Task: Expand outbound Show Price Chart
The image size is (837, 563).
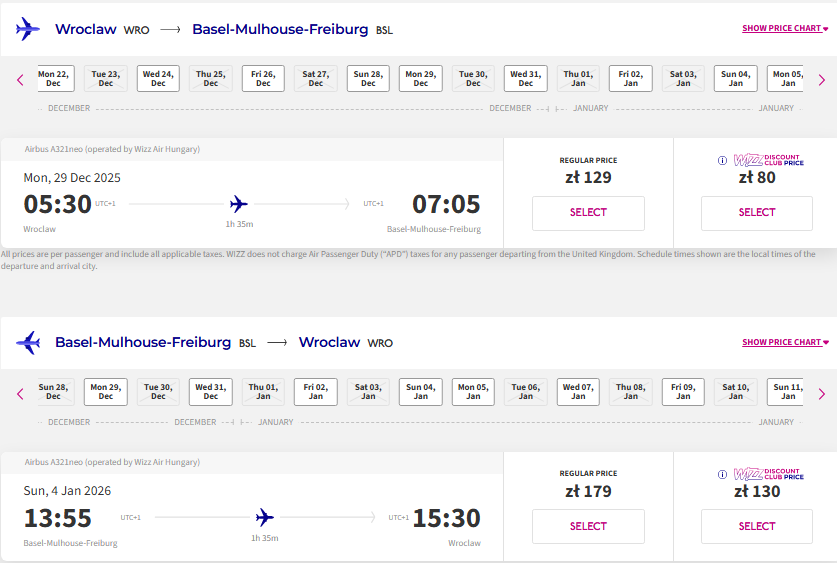Action: point(785,28)
